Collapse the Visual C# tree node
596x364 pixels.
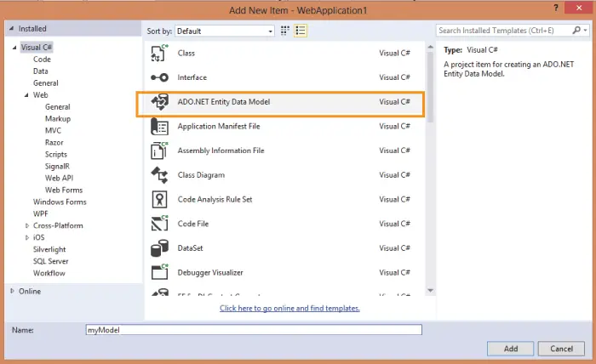coord(14,48)
